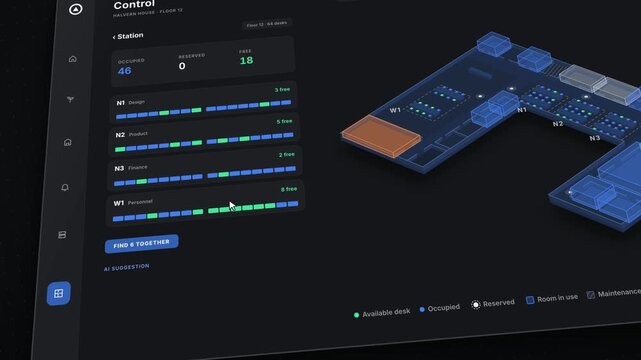Click the Control page title

tap(134, 5)
